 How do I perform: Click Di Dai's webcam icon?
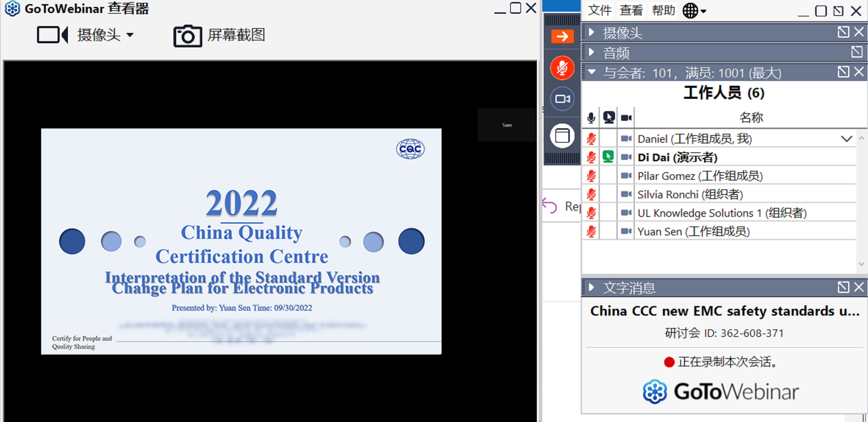click(626, 157)
